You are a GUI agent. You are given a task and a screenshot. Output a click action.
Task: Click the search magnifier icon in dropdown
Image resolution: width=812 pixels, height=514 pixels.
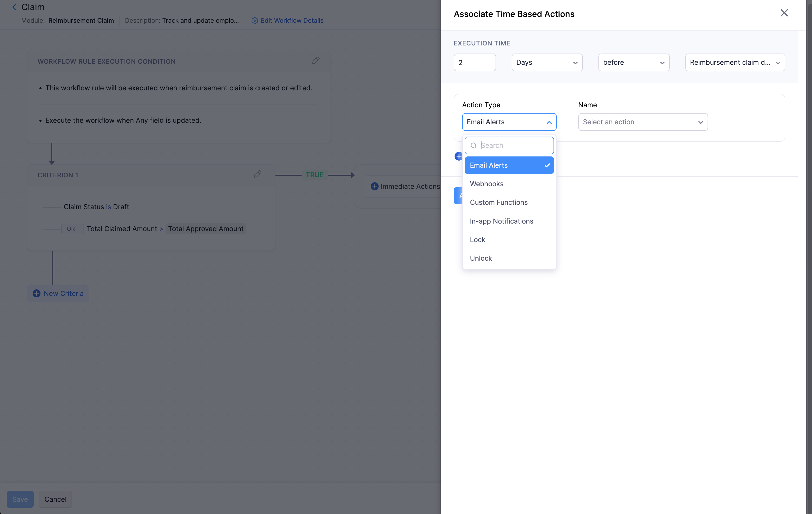473,145
